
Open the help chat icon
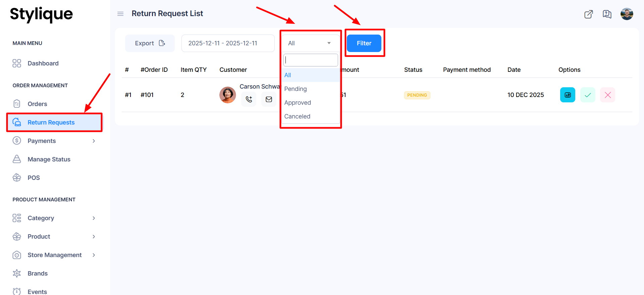coord(607,14)
